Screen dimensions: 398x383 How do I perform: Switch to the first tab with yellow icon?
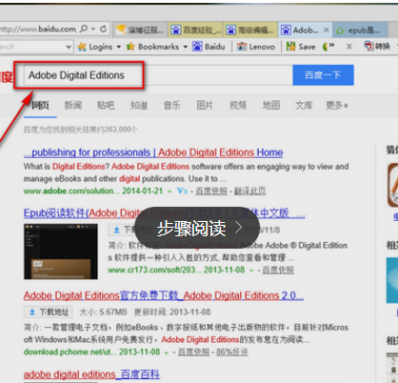point(140,30)
